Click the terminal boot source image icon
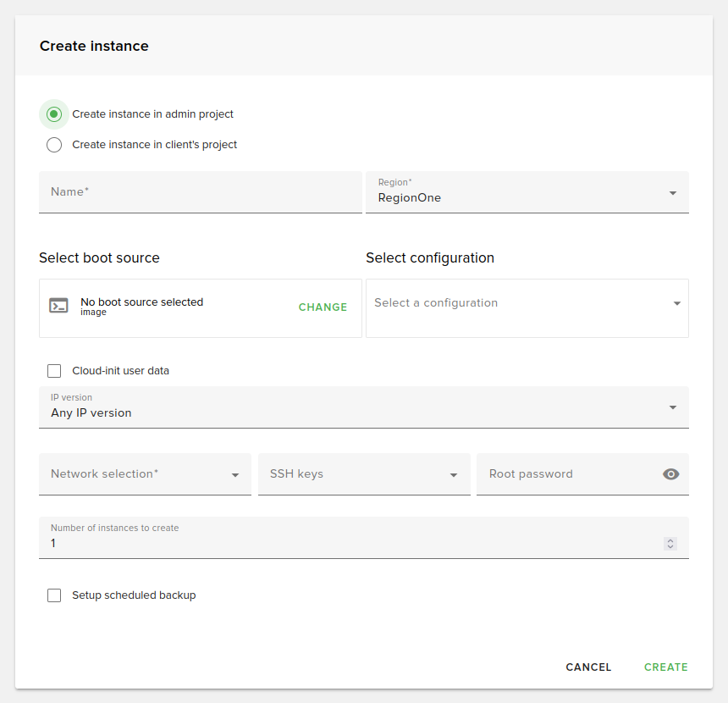Screen dimensions: 728x703 (x=58, y=307)
